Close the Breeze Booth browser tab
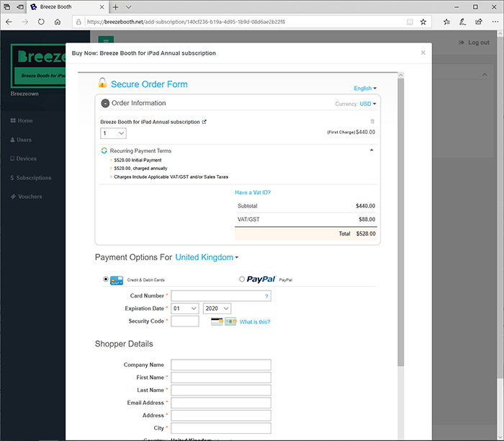The image size is (504, 441). click(x=102, y=7)
